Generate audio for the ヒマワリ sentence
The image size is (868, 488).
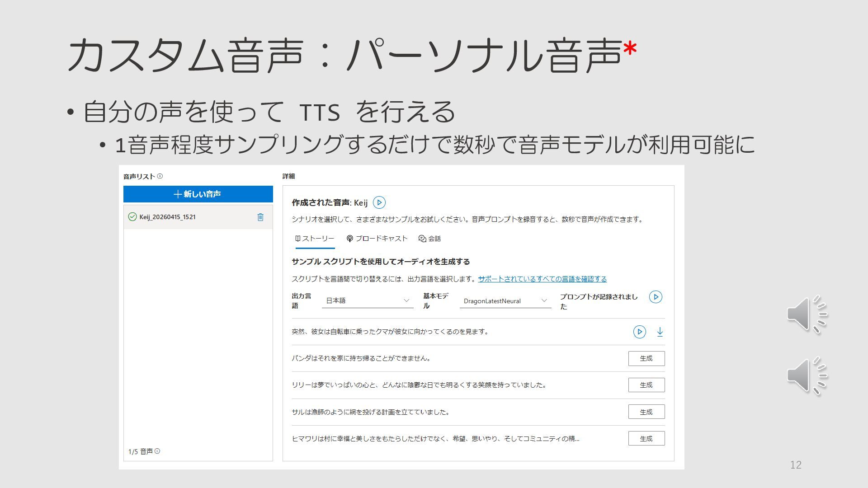point(646,438)
